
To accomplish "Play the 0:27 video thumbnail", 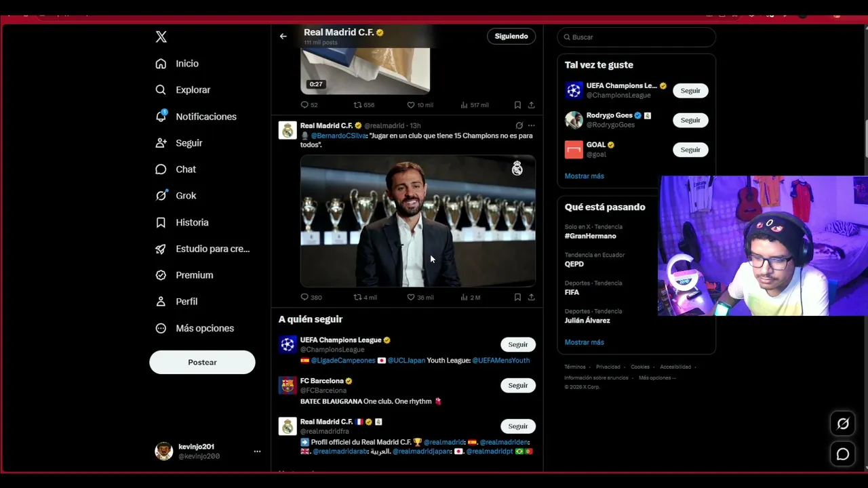I will [x=365, y=70].
